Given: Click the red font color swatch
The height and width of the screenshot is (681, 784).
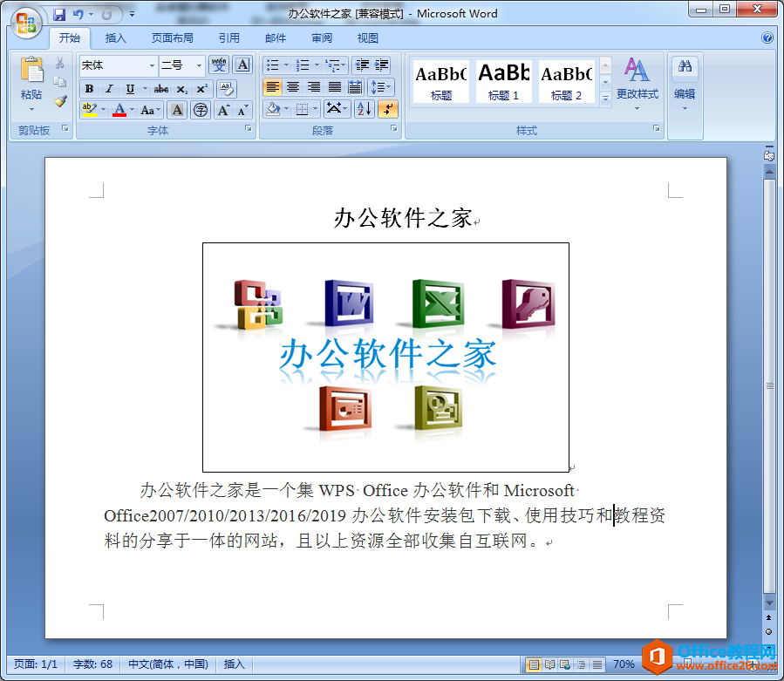Looking at the screenshot, I should pos(119,110).
